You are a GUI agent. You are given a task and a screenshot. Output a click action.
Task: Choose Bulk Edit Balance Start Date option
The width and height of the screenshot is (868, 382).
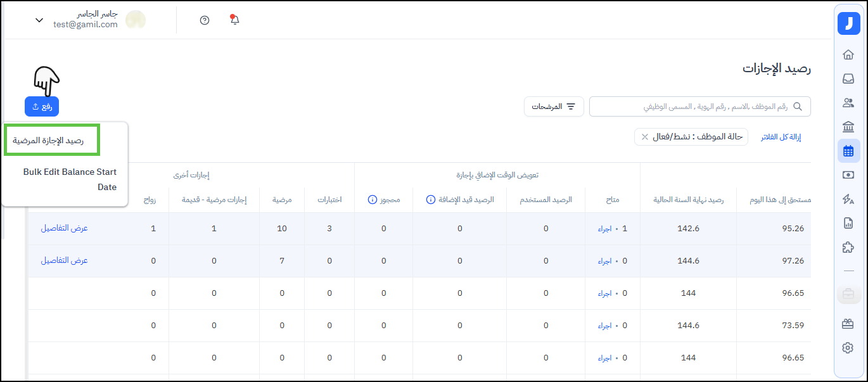pyautogui.click(x=70, y=179)
